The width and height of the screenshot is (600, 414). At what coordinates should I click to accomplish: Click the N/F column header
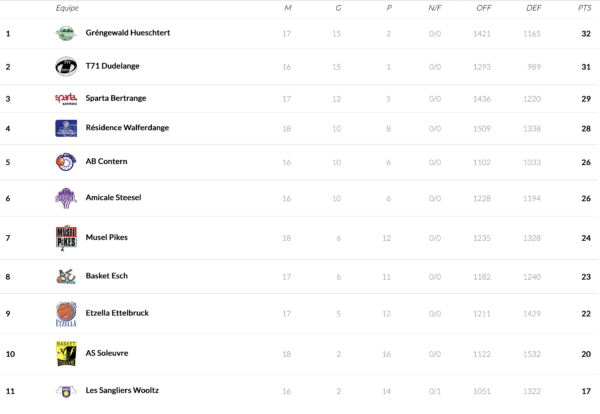coord(435,8)
